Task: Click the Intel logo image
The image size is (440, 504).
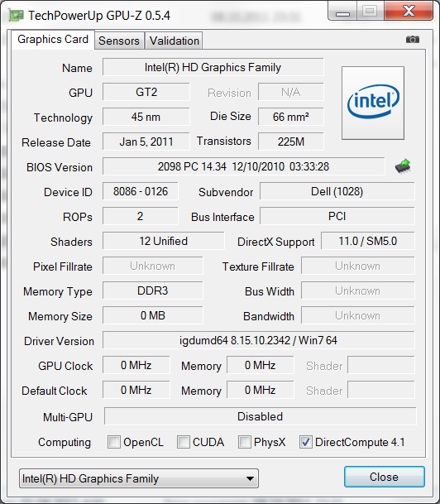Action: tap(373, 103)
